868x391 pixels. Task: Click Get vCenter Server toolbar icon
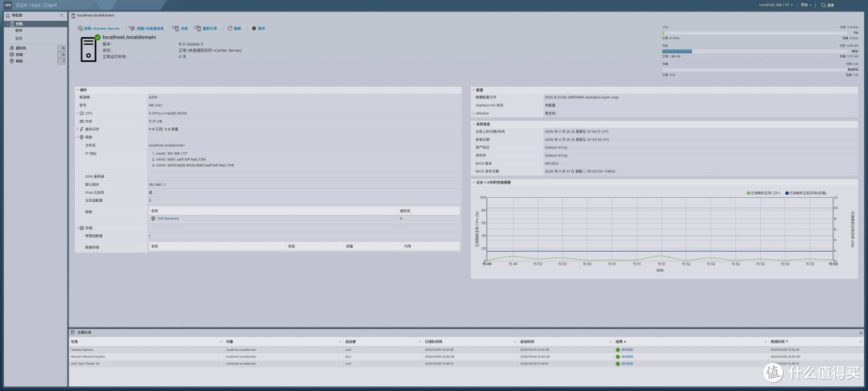coord(81,28)
